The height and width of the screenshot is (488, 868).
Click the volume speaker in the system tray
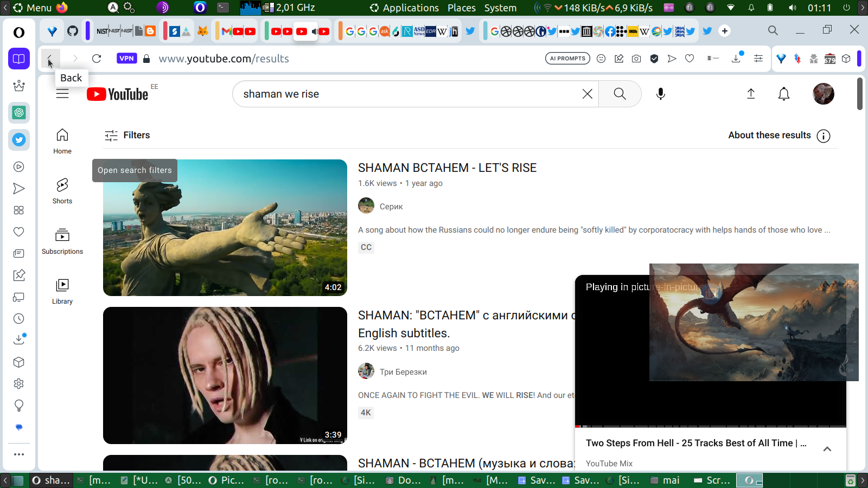(793, 8)
